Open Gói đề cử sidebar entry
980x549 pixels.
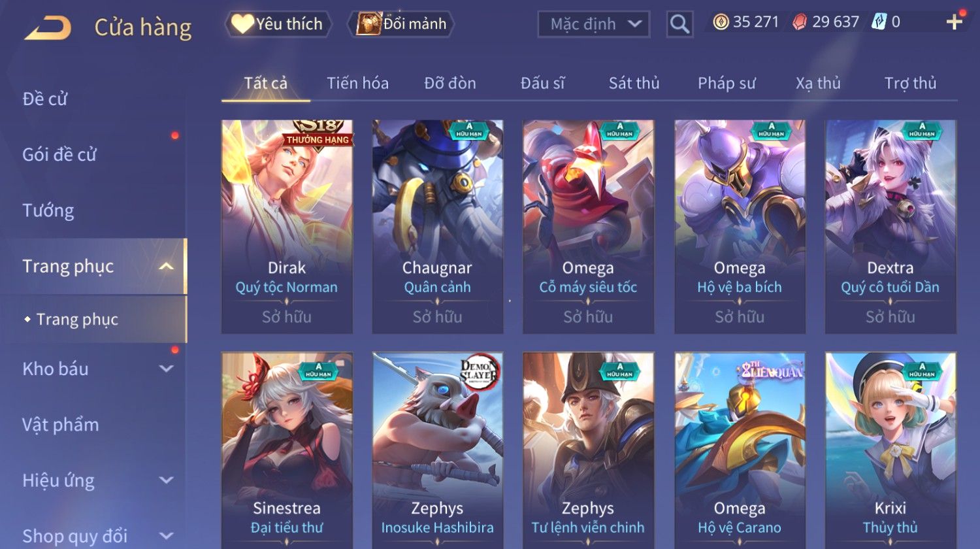[59, 155]
